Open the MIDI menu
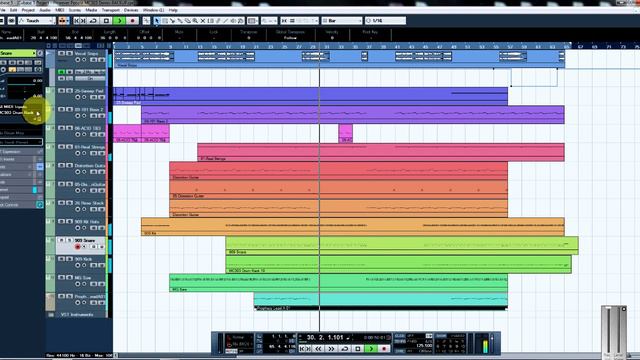Screen dimensions: 640x360 pyautogui.click(x=60, y=10)
